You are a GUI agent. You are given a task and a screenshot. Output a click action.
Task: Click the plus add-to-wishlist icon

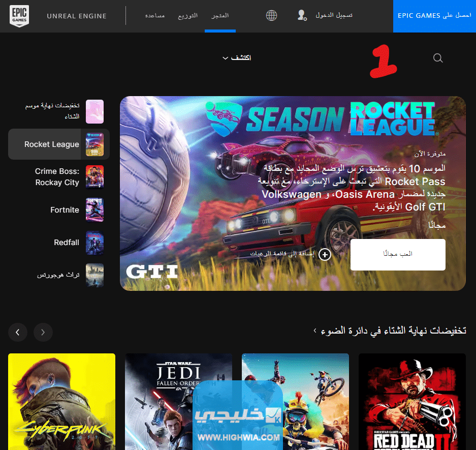coord(325,255)
